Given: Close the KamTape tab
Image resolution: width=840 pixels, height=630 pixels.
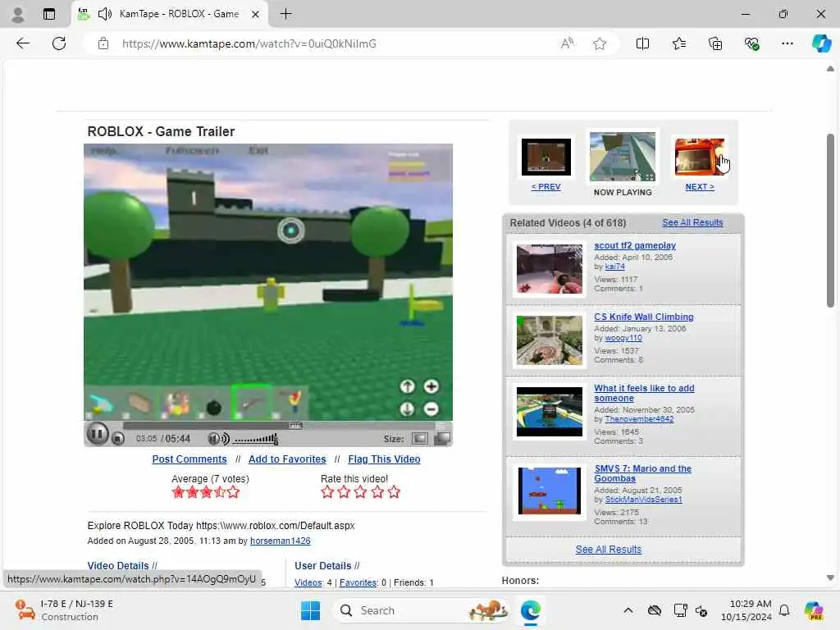Looking at the screenshot, I should click(256, 15).
